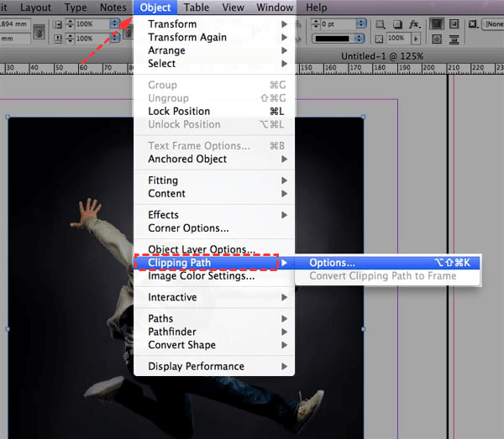
Task: Click the opacity icon beside 100%
Action: pyautogui.click(x=378, y=39)
